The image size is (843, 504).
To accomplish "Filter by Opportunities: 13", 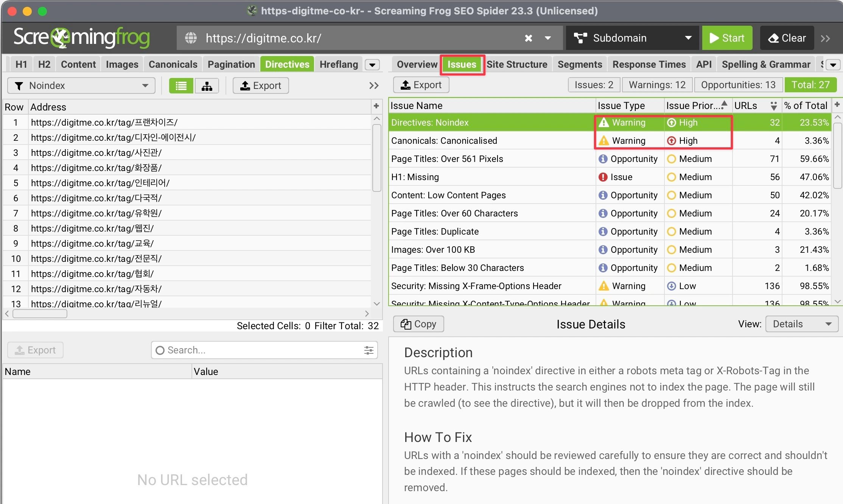I will [x=738, y=85].
